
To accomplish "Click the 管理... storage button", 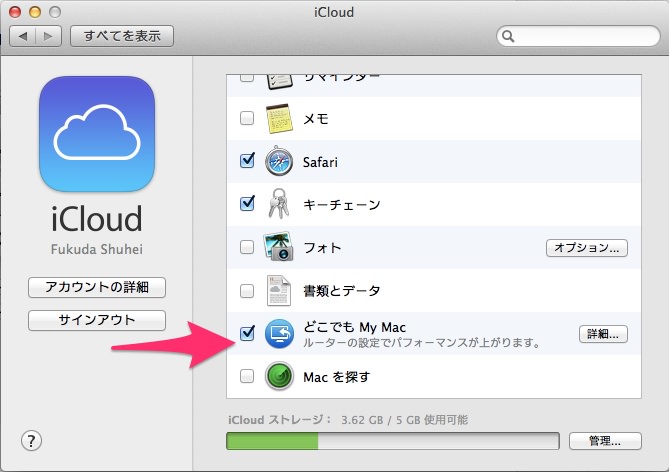I will pyautogui.click(x=605, y=441).
